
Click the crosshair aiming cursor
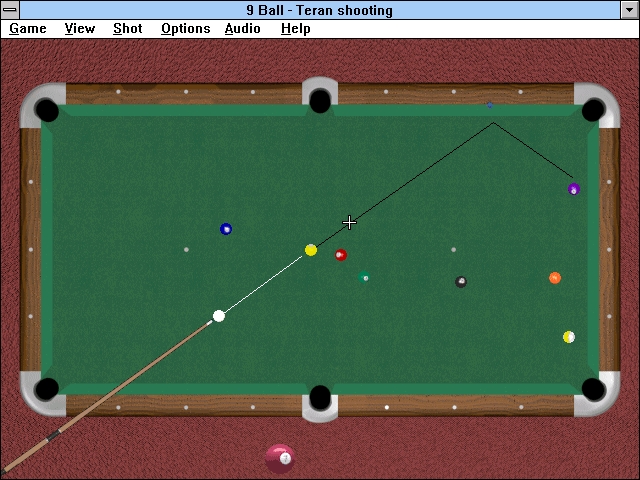coord(349,222)
